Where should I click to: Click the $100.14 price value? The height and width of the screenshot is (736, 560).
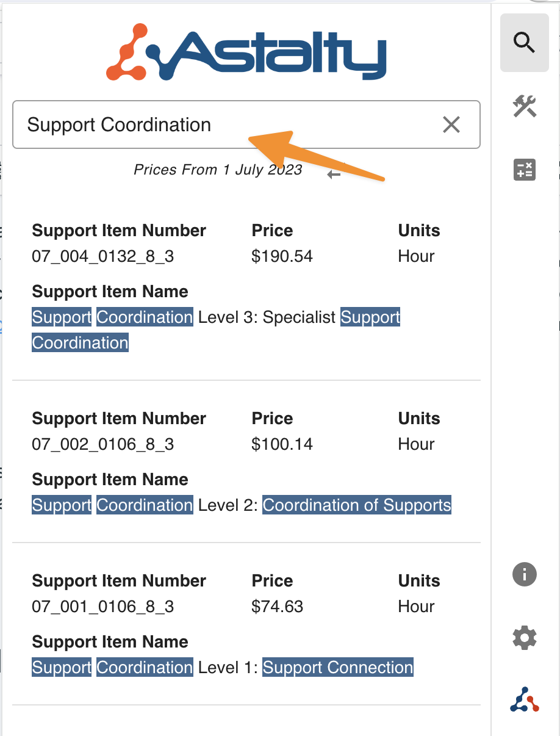(x=282, y=444)
